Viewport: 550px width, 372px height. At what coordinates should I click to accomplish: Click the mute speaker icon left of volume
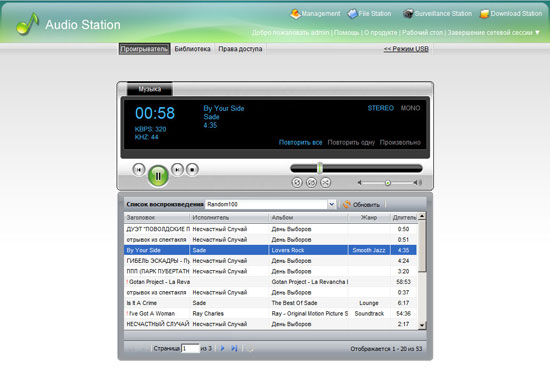[359, 182]
